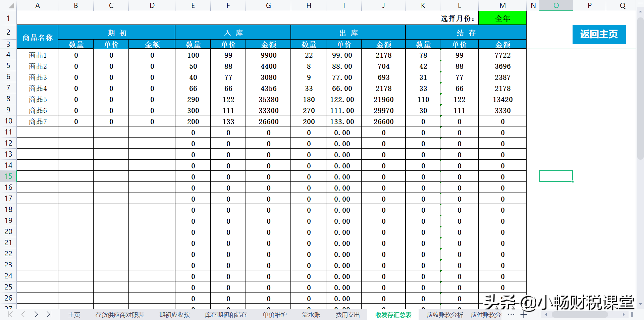
Task: Click the horizontal scrollbar left arrow
Action: 546,315
